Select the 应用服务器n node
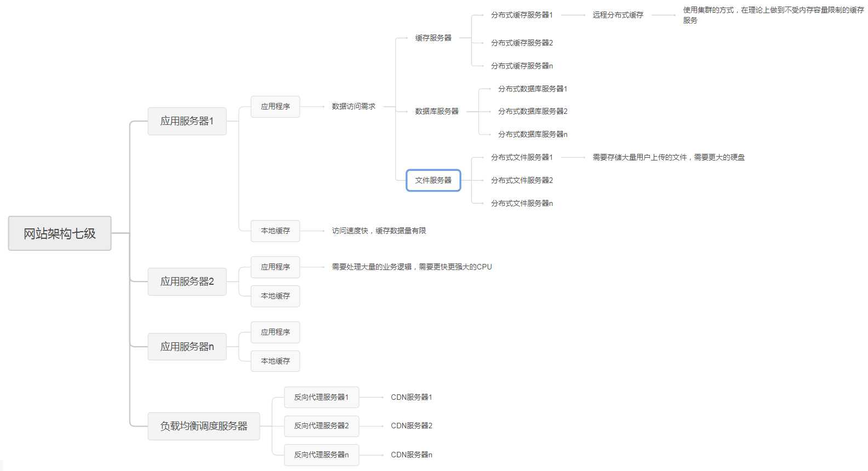Image resolution: width=868 pixels, height=471 pixels. (187, 347)
